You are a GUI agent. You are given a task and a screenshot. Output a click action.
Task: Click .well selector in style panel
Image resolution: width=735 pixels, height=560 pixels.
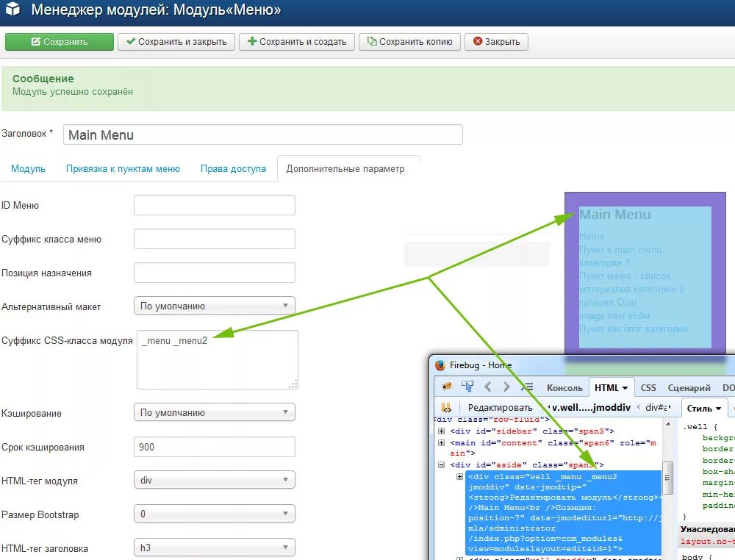pos(695,426)
